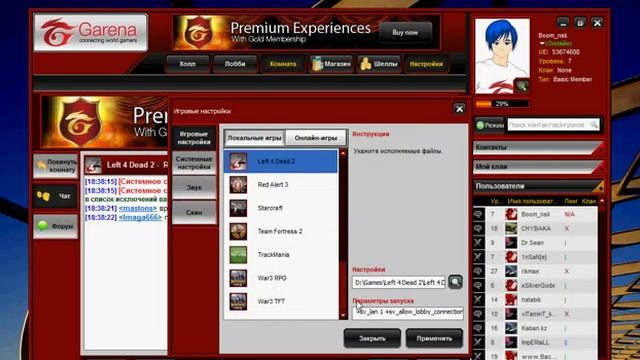Select the TrackMania game icon
640x360 pixels.
tap(238, 255)
